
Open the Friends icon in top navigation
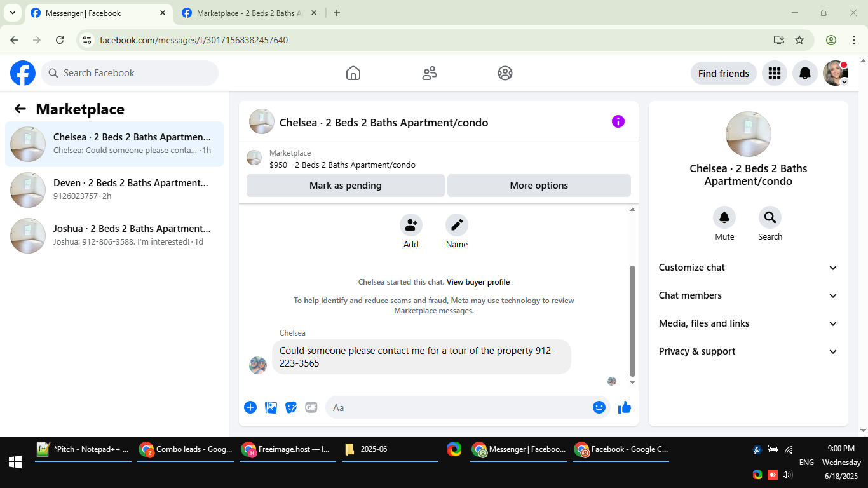tap(430, 73)
